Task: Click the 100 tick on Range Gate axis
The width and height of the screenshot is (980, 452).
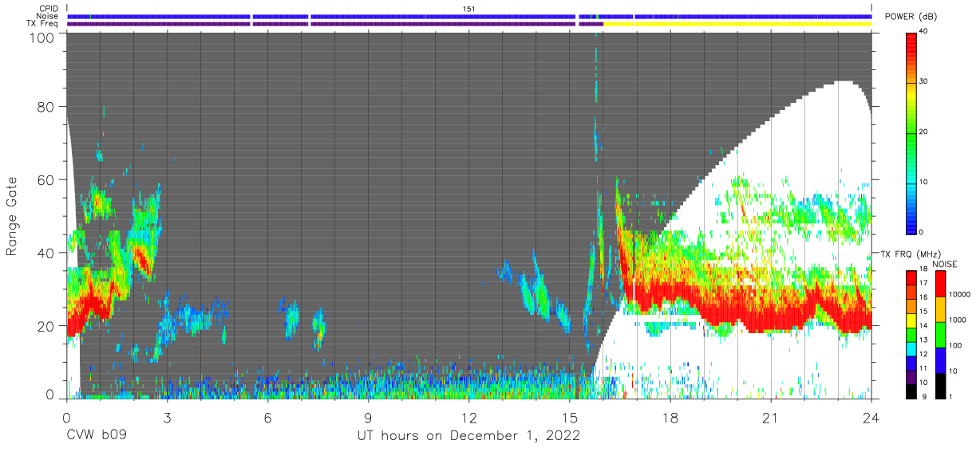Action: pyautogui.click(x=42, y=37)
